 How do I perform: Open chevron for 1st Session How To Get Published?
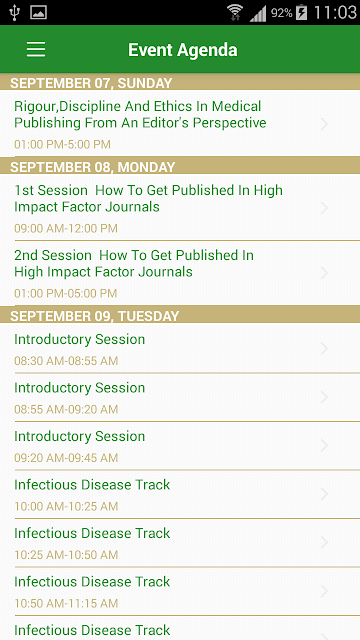325,208
